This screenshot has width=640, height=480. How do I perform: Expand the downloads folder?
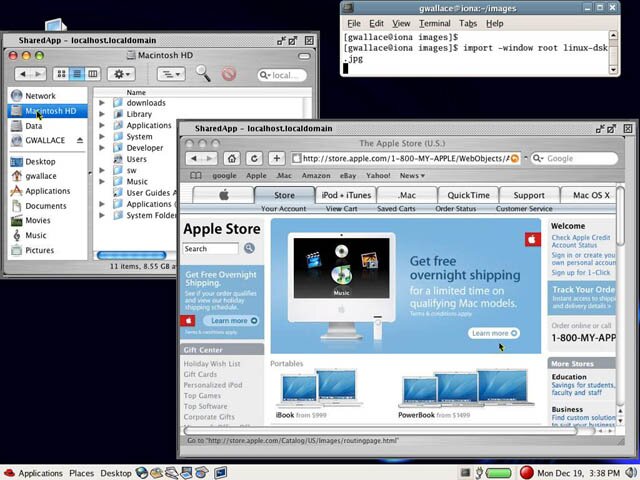(x=102, y=103)
